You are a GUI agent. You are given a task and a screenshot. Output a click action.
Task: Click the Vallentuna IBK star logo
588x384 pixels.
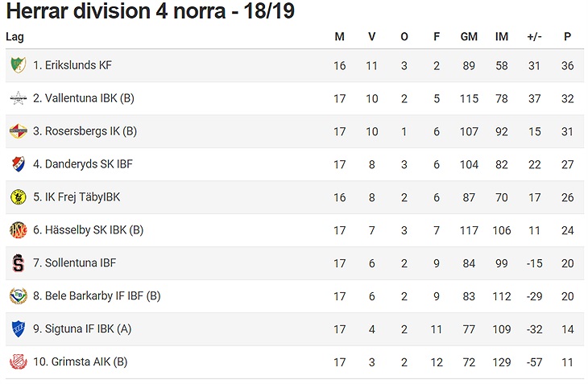click(18, 98)
